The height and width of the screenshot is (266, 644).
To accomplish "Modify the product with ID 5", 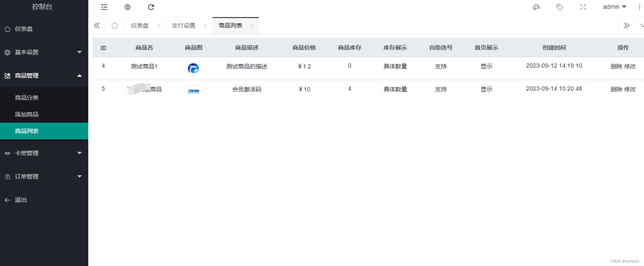I will click(x=630, y=89).
